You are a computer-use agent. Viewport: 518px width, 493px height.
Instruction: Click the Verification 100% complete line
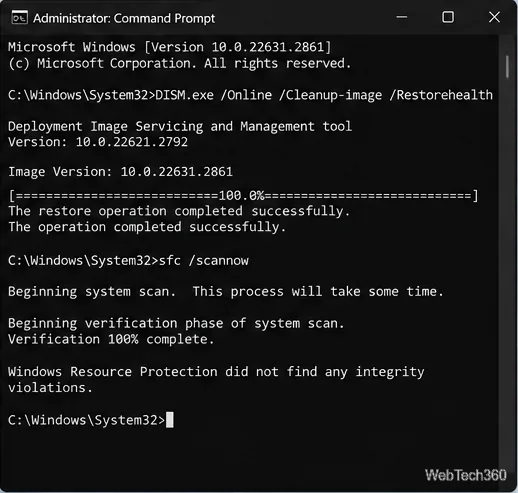coord(111,339)
